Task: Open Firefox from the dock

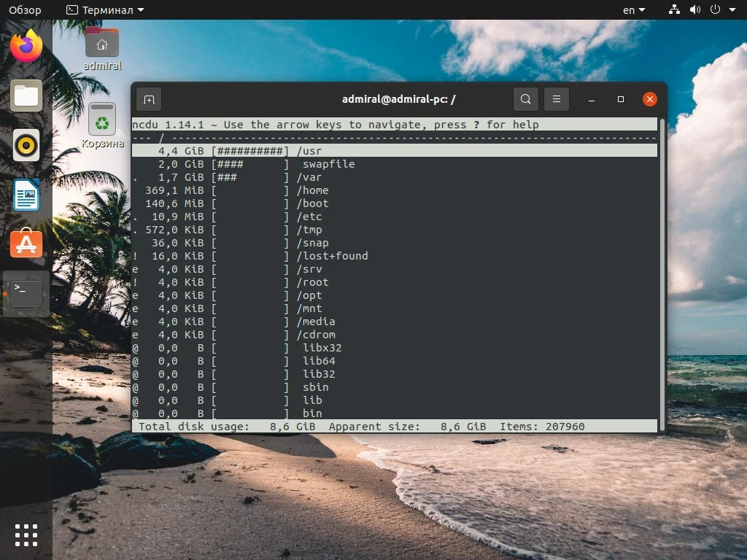Action: [26, 46]
